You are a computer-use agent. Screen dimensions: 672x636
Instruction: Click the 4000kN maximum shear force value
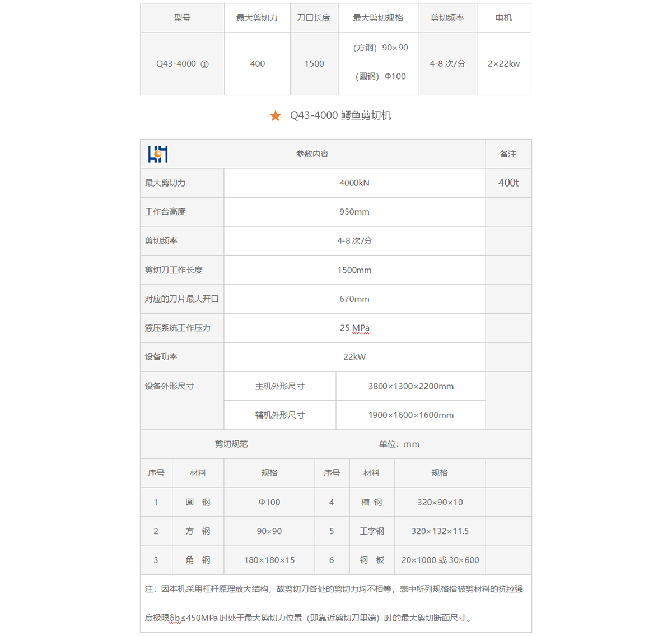(354, 183)
